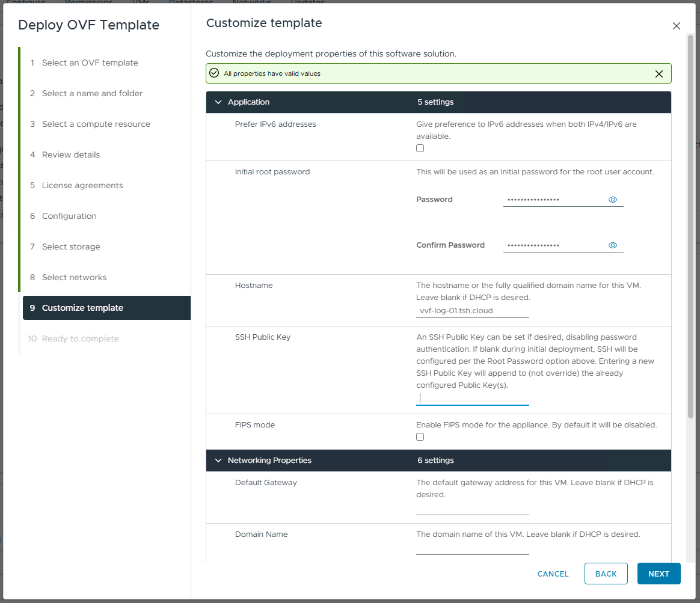700x603 pixels.
Task: Reveal the Confirm Password field text
Action: click(x=613, y=245)
